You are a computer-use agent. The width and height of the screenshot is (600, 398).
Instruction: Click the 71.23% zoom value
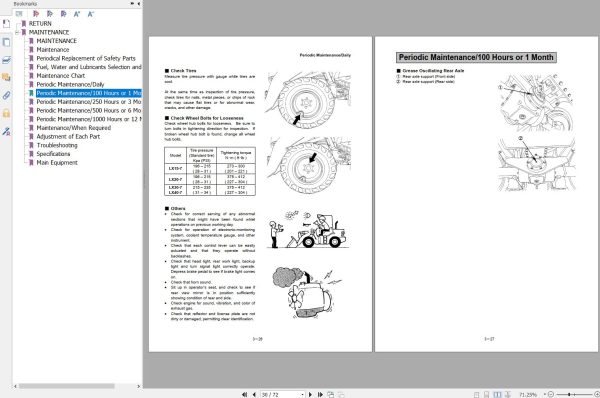528,395
